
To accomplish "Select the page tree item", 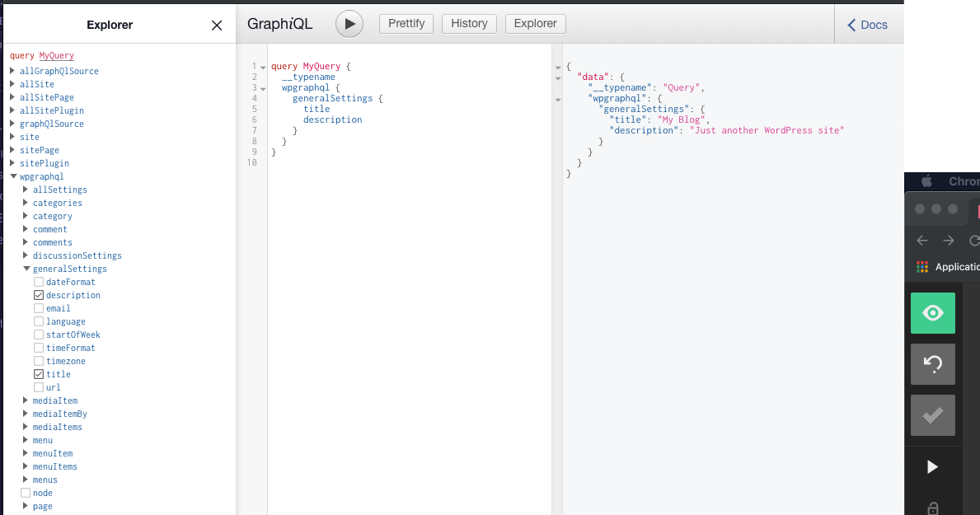I will [43, 506].
